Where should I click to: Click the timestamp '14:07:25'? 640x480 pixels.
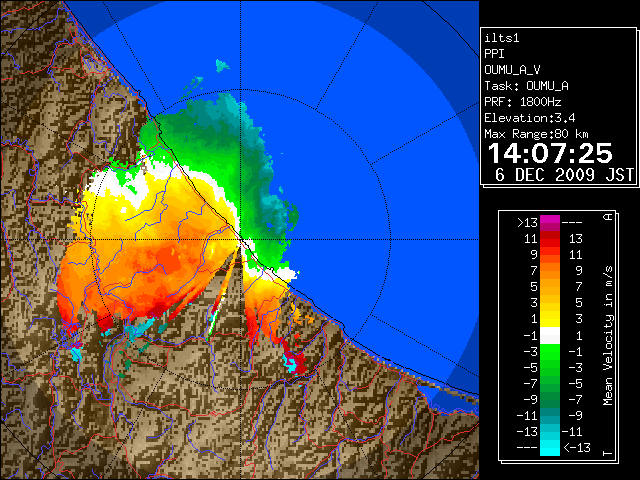550,153
